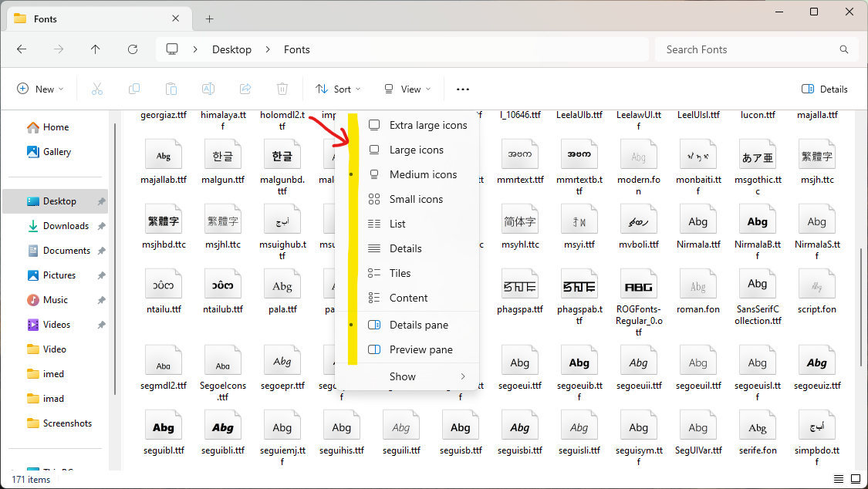Open the Sort dropdown
The width and height of the screenshot is (868, 489).
[x=338, y=89]
